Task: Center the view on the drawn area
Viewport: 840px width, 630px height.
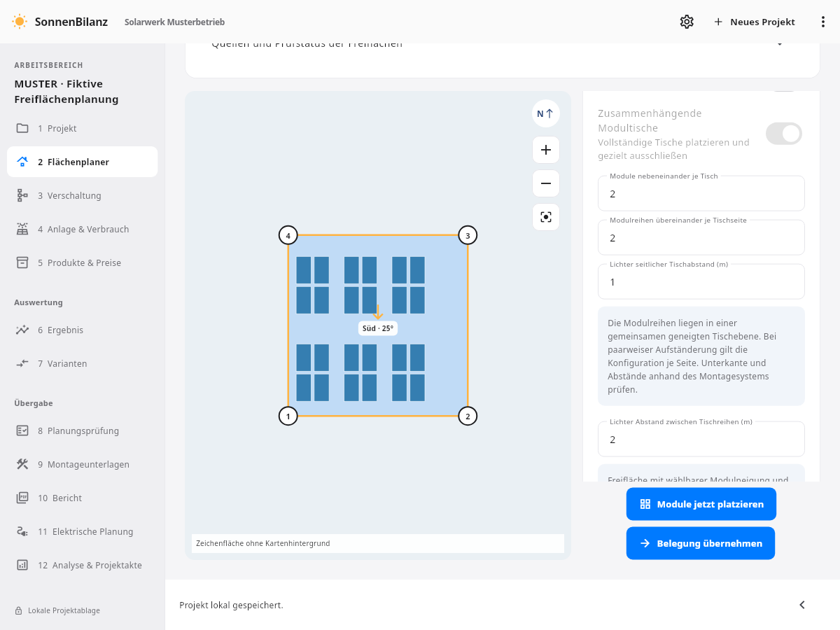Action: (546, 217)
